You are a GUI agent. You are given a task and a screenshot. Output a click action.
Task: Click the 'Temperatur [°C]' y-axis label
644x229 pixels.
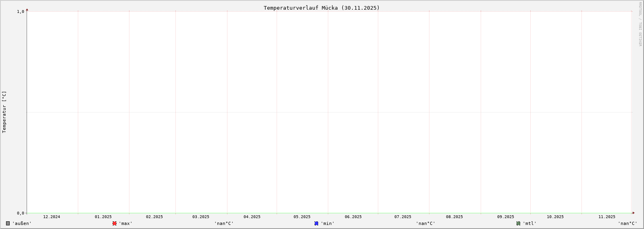pyautogui.click(x=4, y=112)
